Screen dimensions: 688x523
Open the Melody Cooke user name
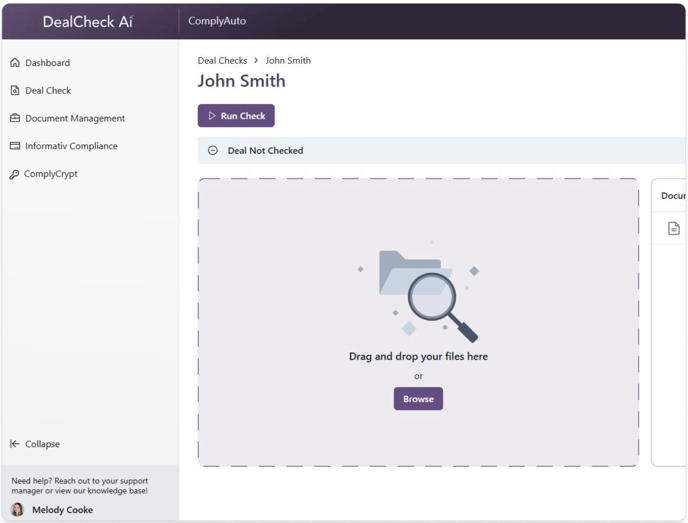[62, 510]
